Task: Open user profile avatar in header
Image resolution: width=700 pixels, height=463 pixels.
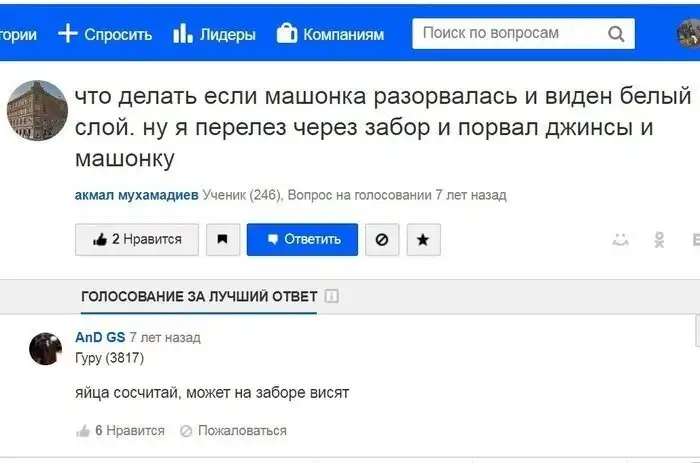Action: (x=689, y=34)
